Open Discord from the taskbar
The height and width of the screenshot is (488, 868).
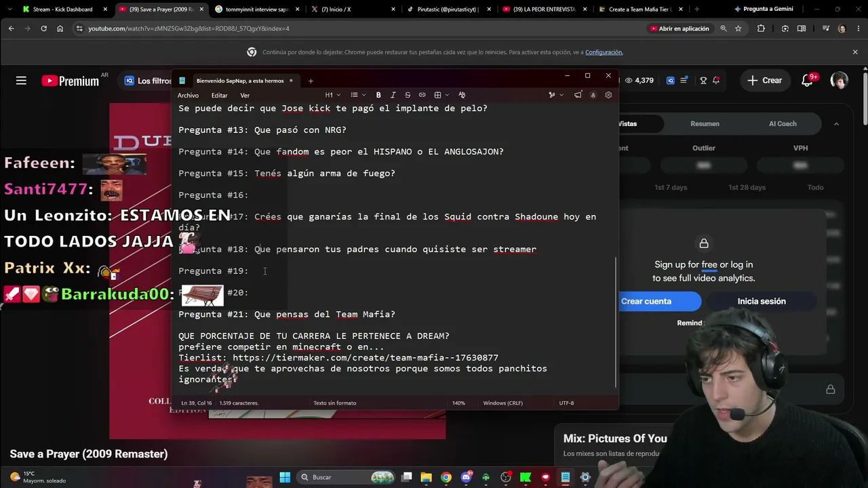tap(466, 477)
